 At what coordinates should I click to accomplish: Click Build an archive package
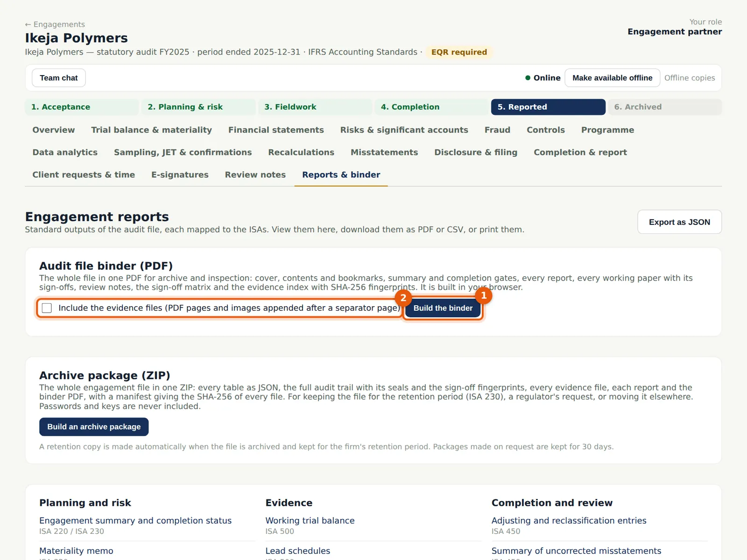click(x=94, y=427)
